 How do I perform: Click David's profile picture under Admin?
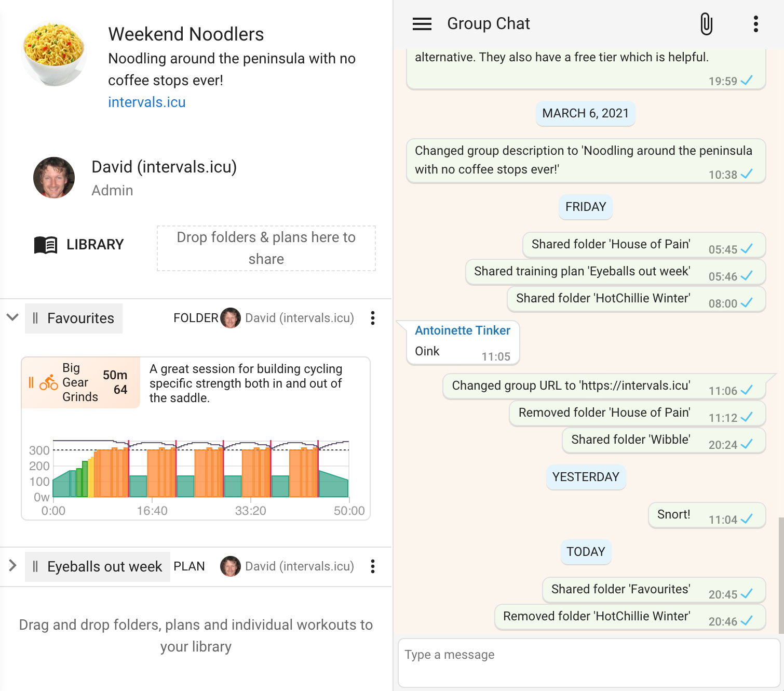[x=54, y=177]
